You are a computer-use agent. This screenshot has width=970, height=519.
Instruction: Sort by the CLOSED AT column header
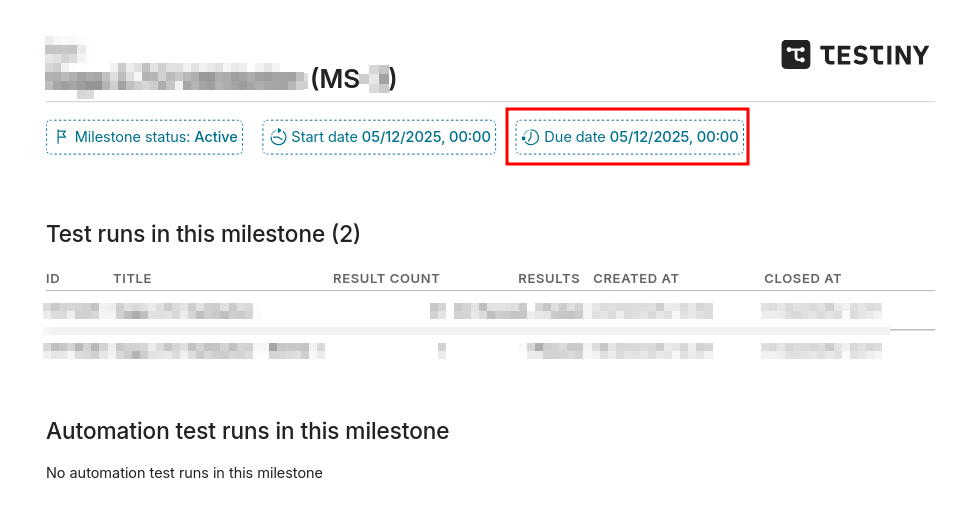click(803, 279)
